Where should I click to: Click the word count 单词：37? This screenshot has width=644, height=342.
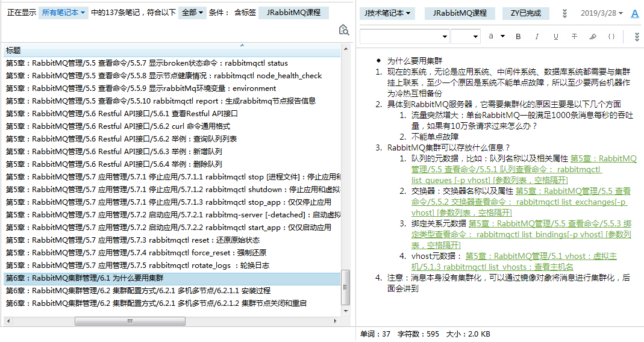[x=375, y=334]
